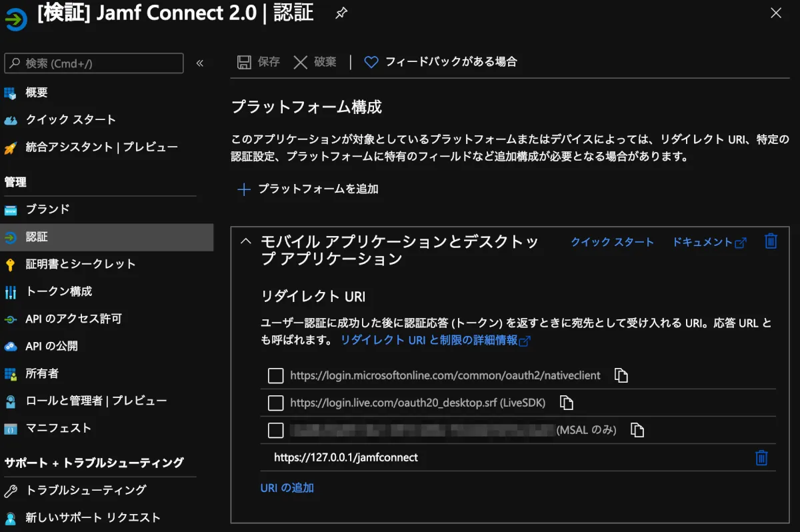Click the https://login.live.com/oauth20_desktop.srf URI text
800x532 pixels.
pyautogui.click(x=417, y=403)
